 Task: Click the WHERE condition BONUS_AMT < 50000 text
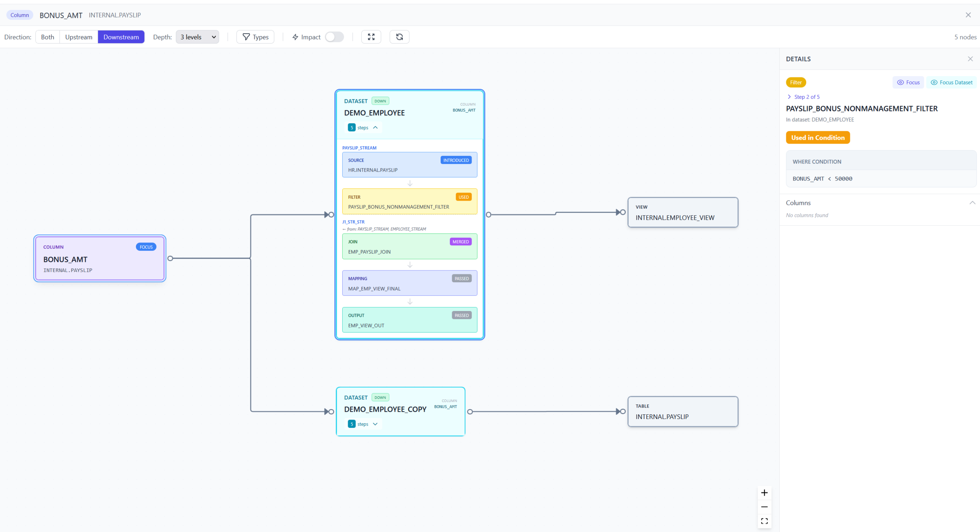pos(822,179)
